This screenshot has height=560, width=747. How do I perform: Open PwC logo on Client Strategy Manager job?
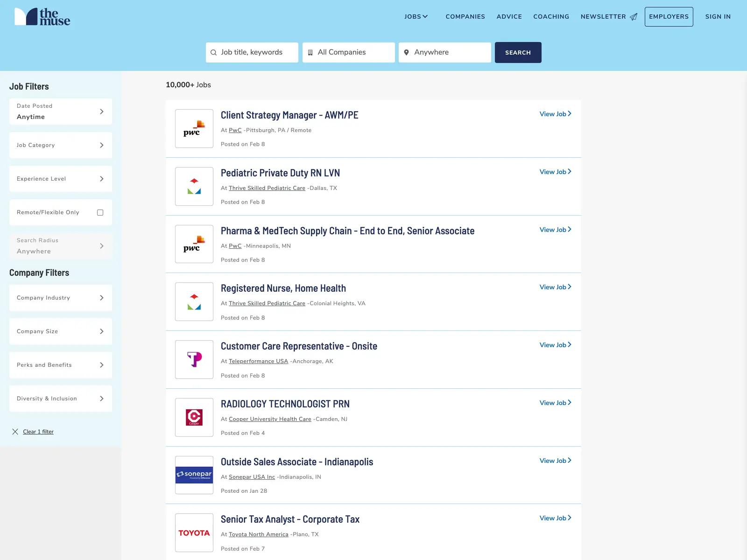click(x=194, y=129)
